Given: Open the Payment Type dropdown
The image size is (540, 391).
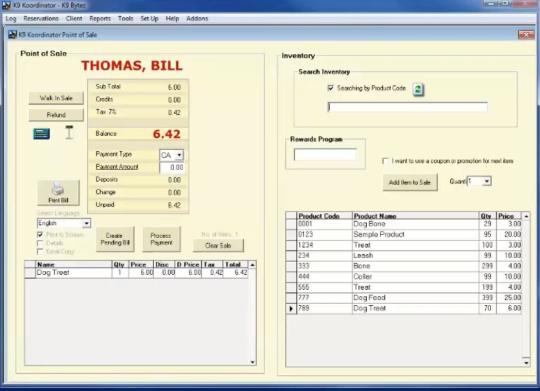Looking at the screenshot, I should [179, 155].
